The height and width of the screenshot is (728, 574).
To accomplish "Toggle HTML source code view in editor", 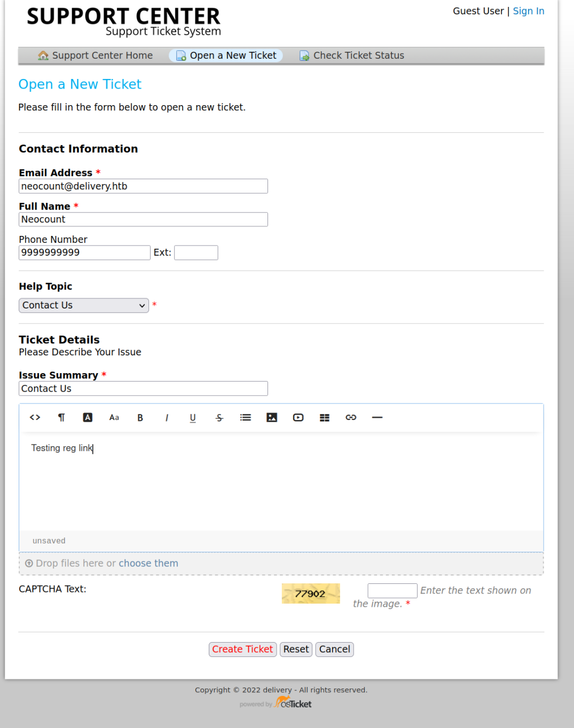I will tap(35, 417).
